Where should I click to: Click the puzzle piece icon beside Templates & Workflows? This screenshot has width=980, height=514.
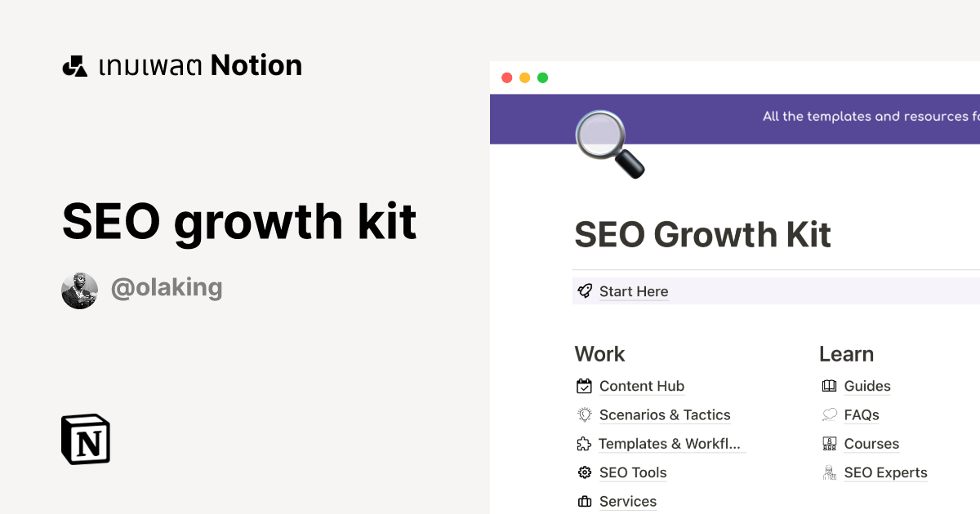point(584,443)
